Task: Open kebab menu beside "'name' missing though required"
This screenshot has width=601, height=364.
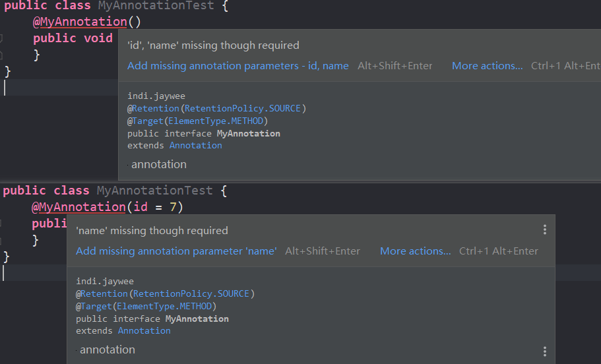Action: coord(545,229)
